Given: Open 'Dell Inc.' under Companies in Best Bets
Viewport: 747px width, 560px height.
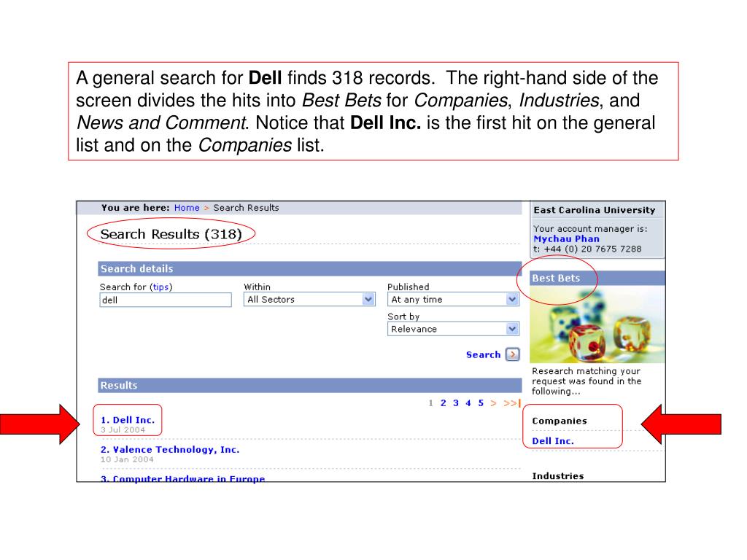Looking at the screenshot, I should tap(553, 441).
